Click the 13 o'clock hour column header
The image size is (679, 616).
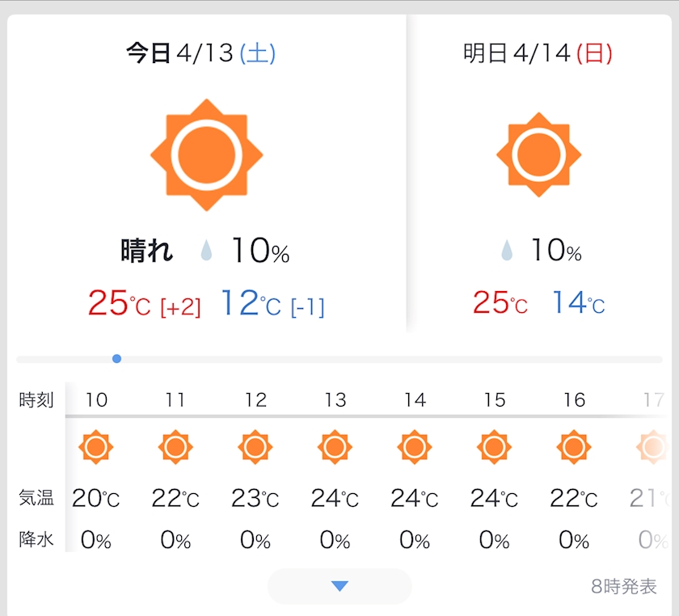(335, 400)
